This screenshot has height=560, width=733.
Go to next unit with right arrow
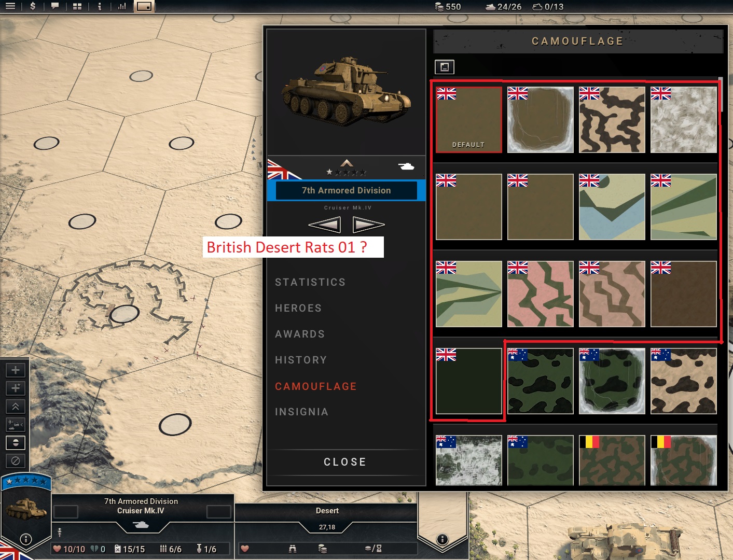pyautogui.click(x=368, y=225)
